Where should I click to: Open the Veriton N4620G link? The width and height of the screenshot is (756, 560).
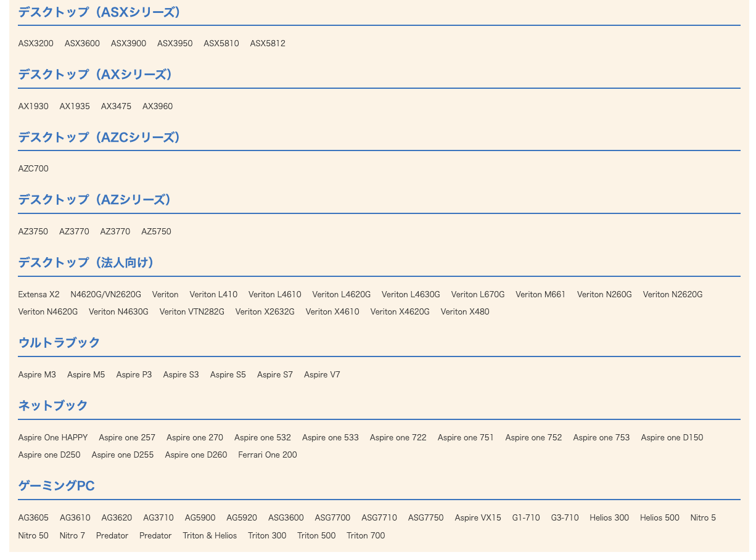[x=48, y=311]
